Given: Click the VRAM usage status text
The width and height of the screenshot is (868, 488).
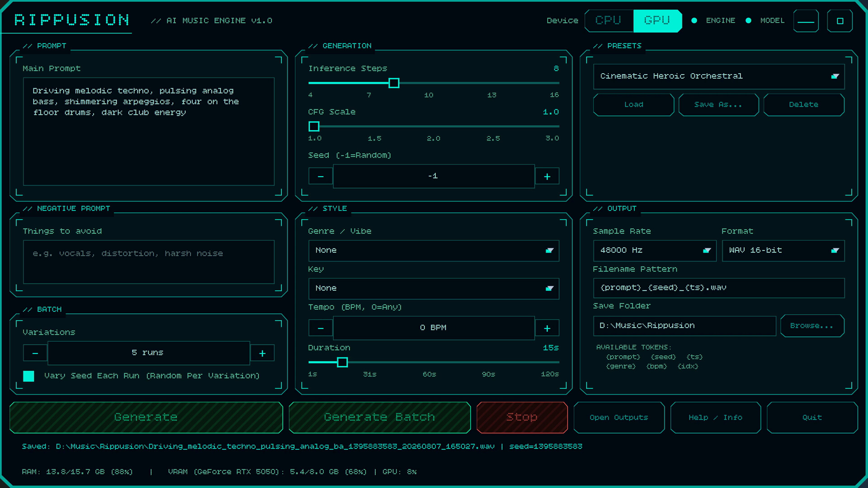Looking at the screenshot, I should [x=267, y=472].
